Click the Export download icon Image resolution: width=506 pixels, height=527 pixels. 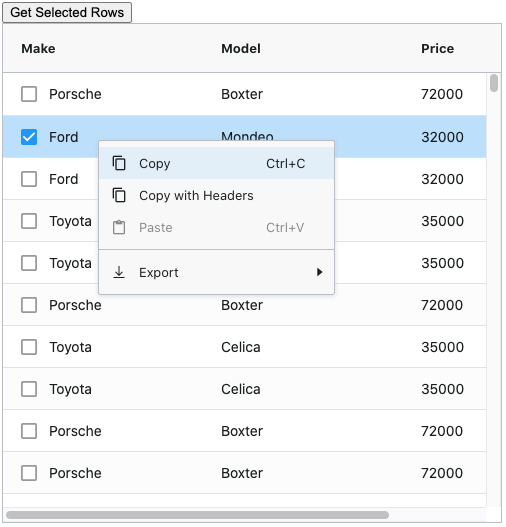point(119,272)
